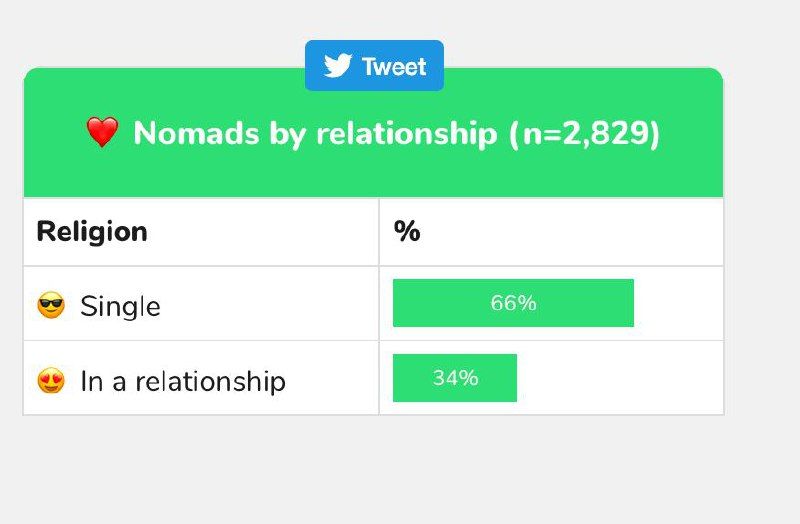The image size is (800, 524).
Task: Select the In a relationship label
Action: [x=183, y=381]
